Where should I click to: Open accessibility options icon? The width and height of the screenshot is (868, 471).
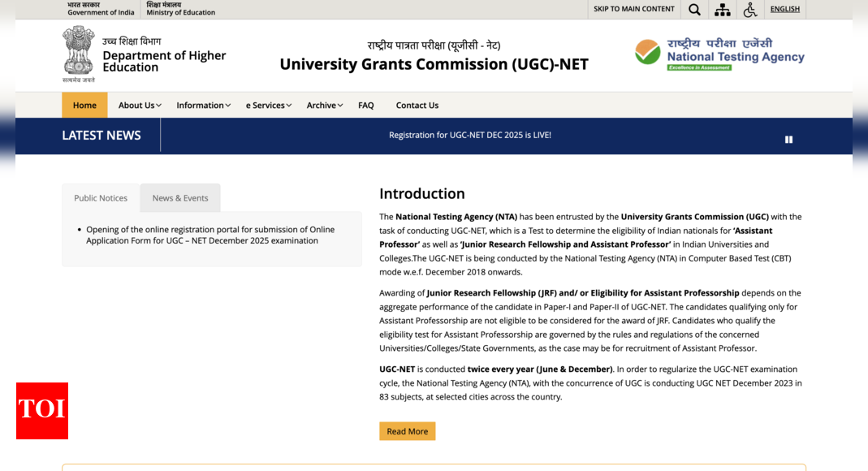point(750,10)
